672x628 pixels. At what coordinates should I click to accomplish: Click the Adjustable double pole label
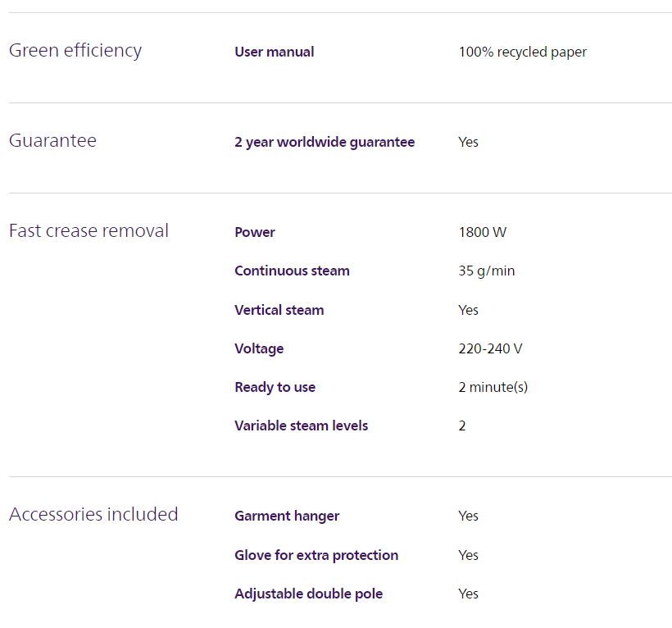[x=308, y=594]
